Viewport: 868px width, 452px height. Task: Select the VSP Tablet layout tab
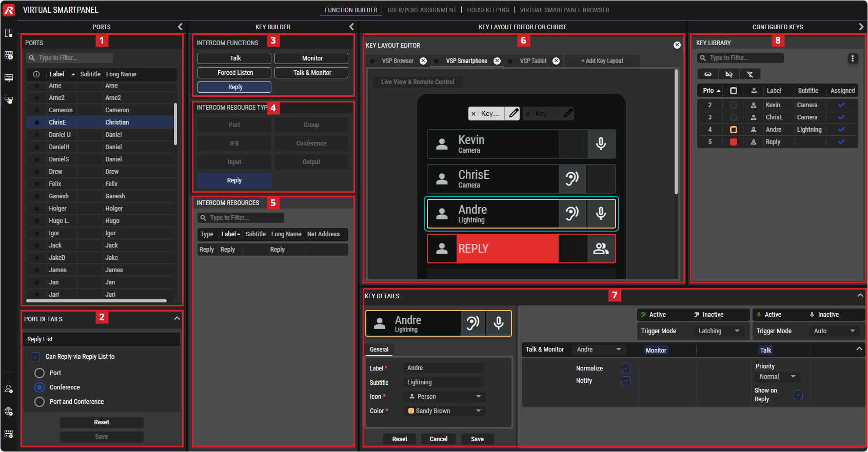(533, 61)
